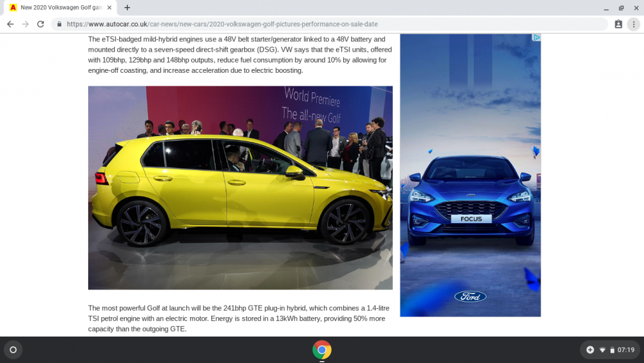The image size is (644, 363).
Task: Click the plus icon in system tray
Action: tap(590, 350)
